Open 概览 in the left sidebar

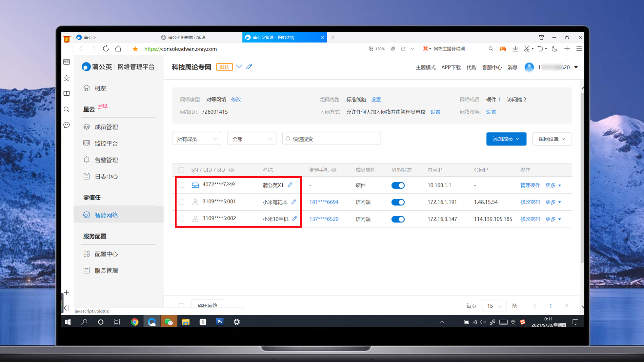tap(101, 88)
